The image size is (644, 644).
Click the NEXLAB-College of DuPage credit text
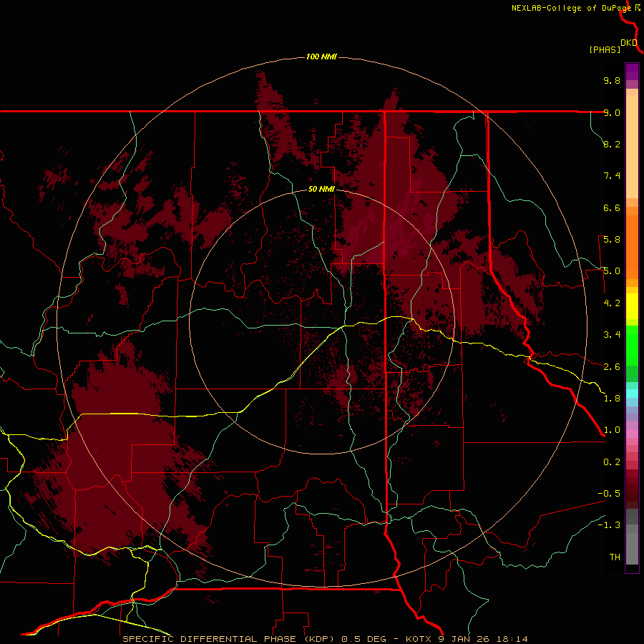571,8
